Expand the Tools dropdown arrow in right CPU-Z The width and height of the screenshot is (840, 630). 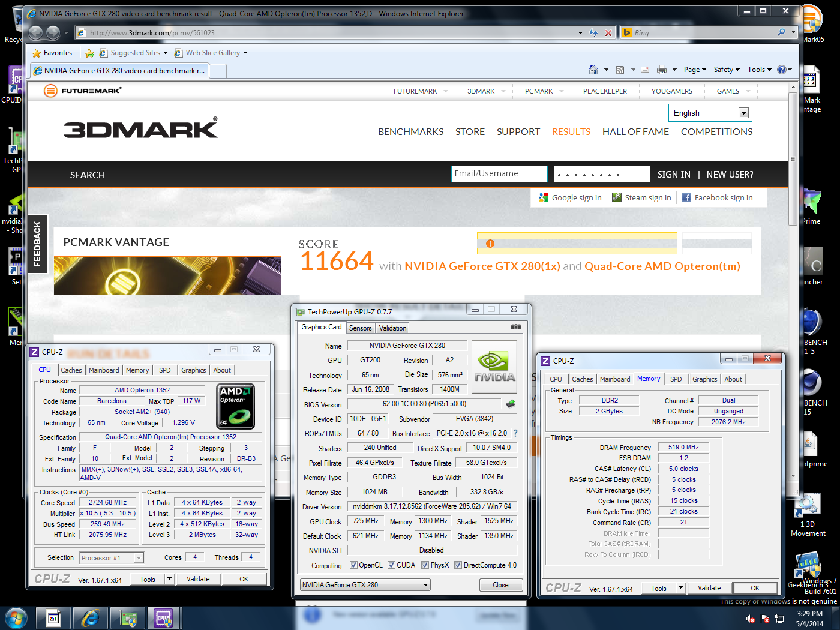681,588
